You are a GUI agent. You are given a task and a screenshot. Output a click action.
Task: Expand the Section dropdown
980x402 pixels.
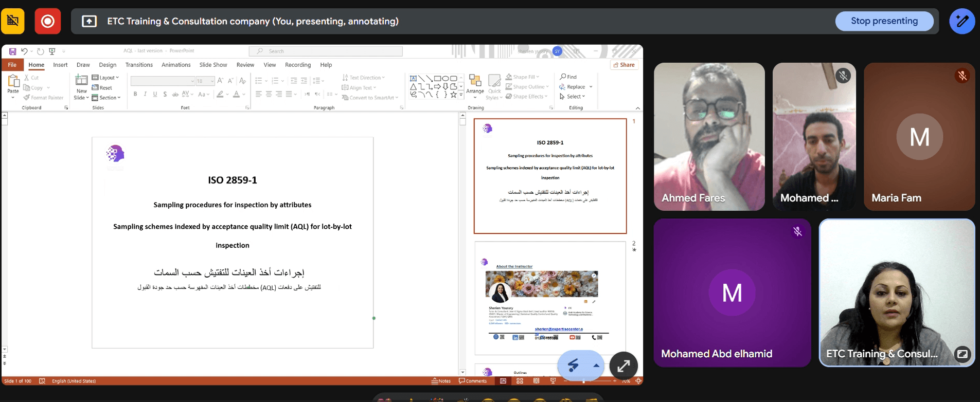pyautogui.click(x=106, y=98)
